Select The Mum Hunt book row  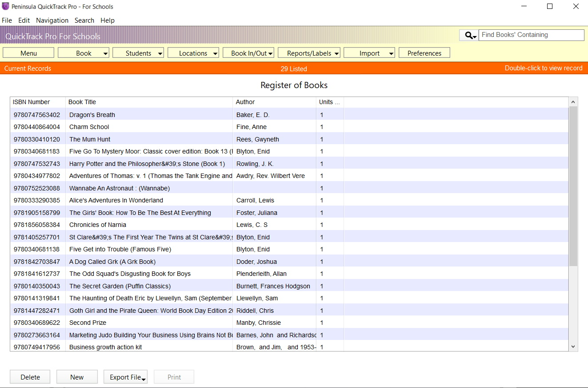pos(289,139)
